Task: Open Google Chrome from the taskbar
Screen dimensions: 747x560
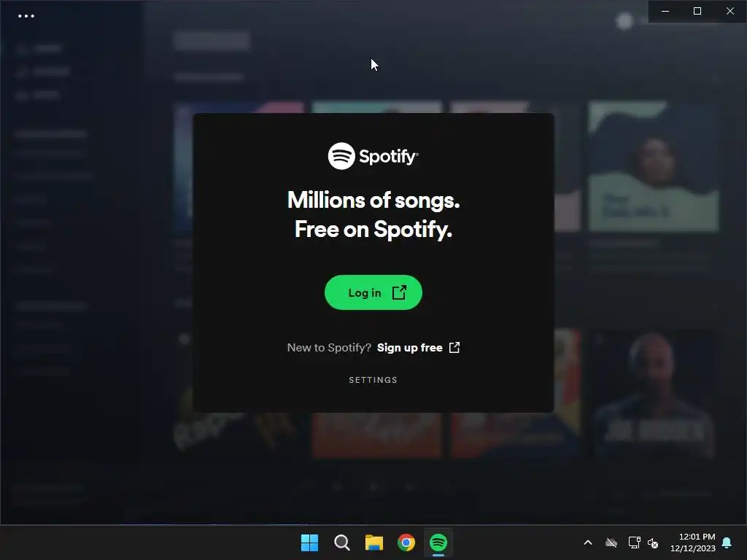Action: [x=406, y=542]
